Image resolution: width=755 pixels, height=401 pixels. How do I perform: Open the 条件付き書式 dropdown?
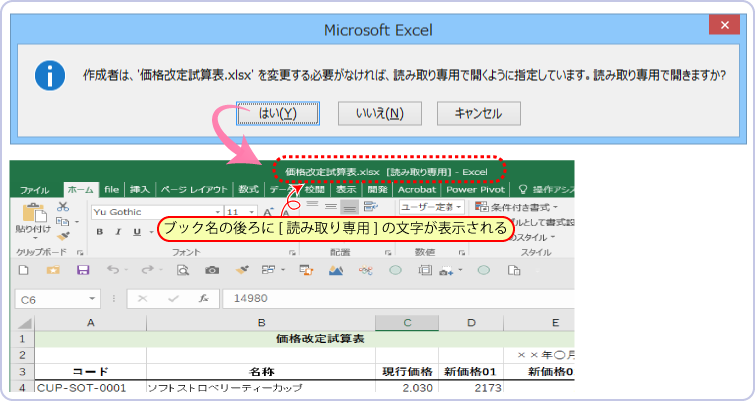pyautogui.click(x=516, y=207)
